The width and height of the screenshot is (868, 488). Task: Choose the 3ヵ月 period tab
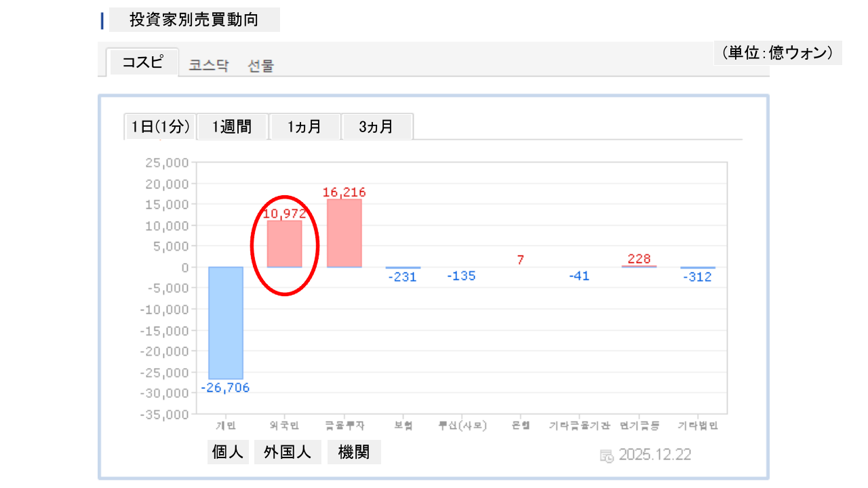[376, 127]
